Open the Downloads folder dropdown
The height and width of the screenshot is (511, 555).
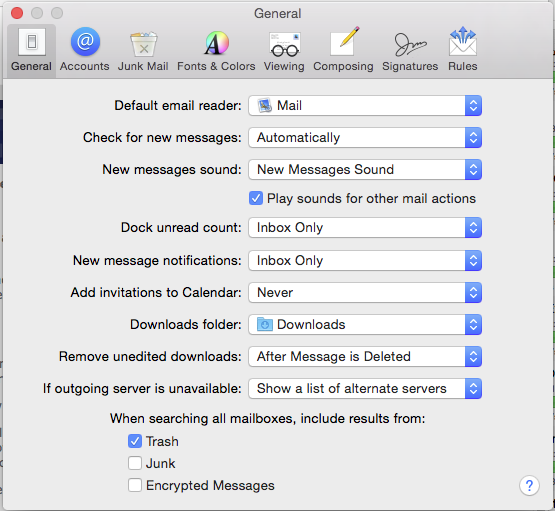[365, 324]
